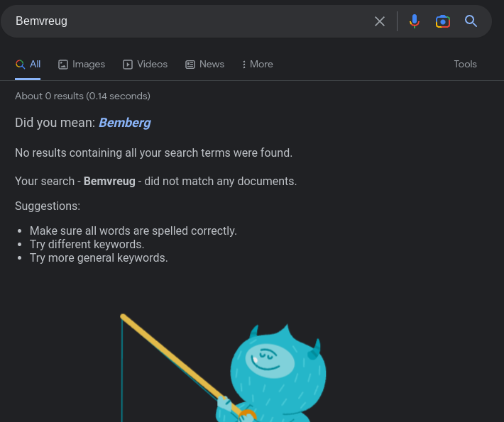Click inside the Bemvreug search box
The height and width of the screenshot is (422, 504).
tap(192, 21)
